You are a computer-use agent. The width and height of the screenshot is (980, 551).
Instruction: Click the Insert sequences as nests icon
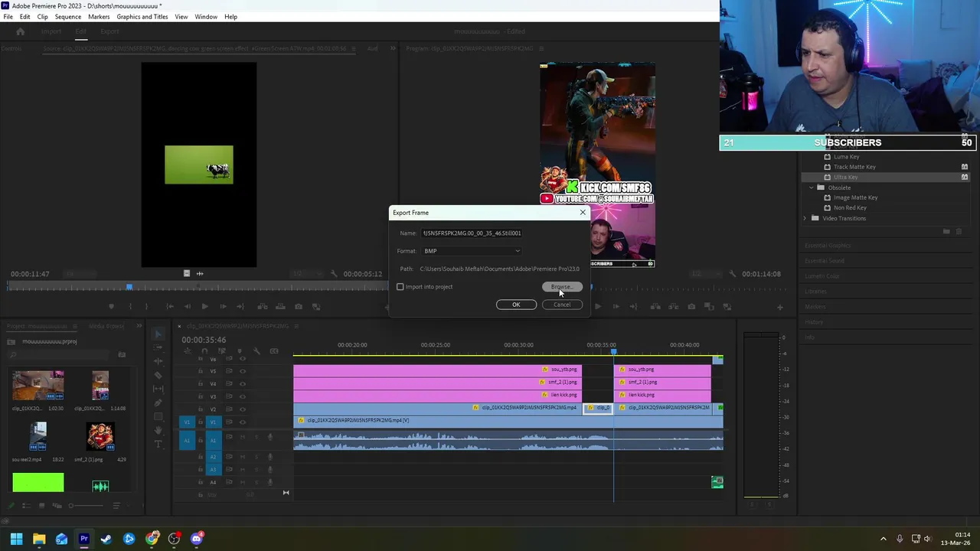188,351
